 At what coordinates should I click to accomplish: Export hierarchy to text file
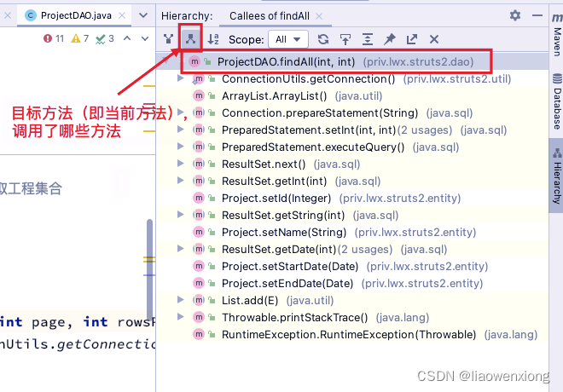[412, 39]
